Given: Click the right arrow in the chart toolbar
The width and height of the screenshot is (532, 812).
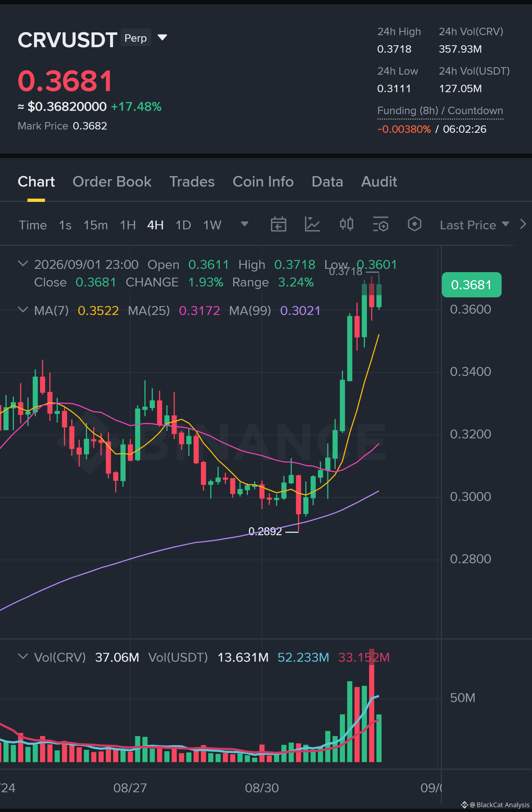Looking at the screenshot, I should 523,224.
